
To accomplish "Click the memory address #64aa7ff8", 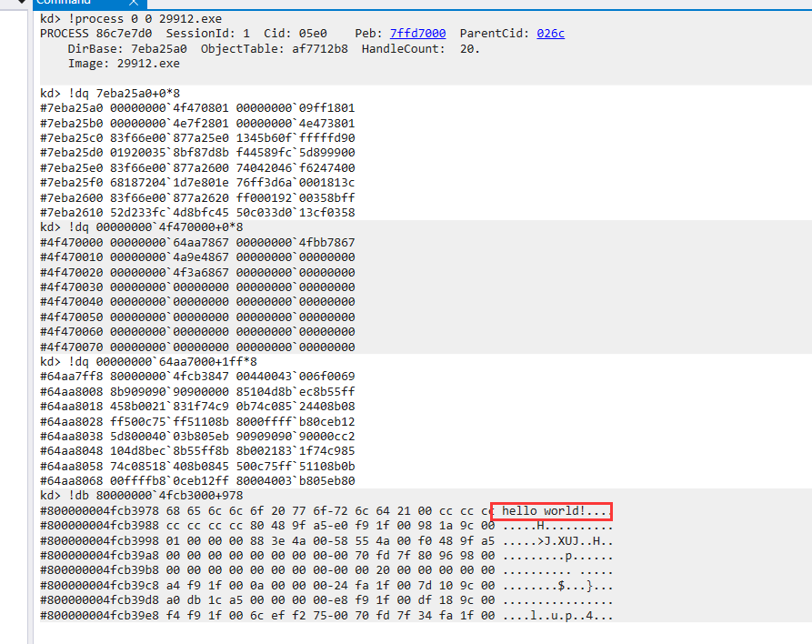I will (71, 377).
